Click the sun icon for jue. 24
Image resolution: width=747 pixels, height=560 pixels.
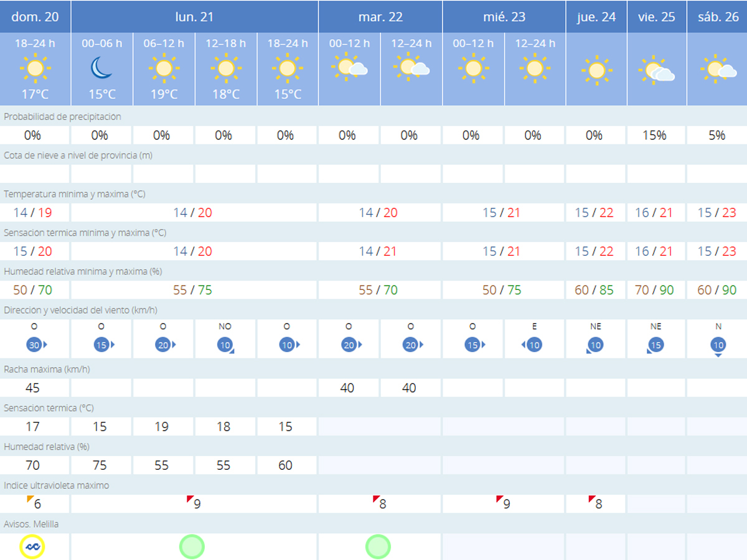(x=596, y=70)
